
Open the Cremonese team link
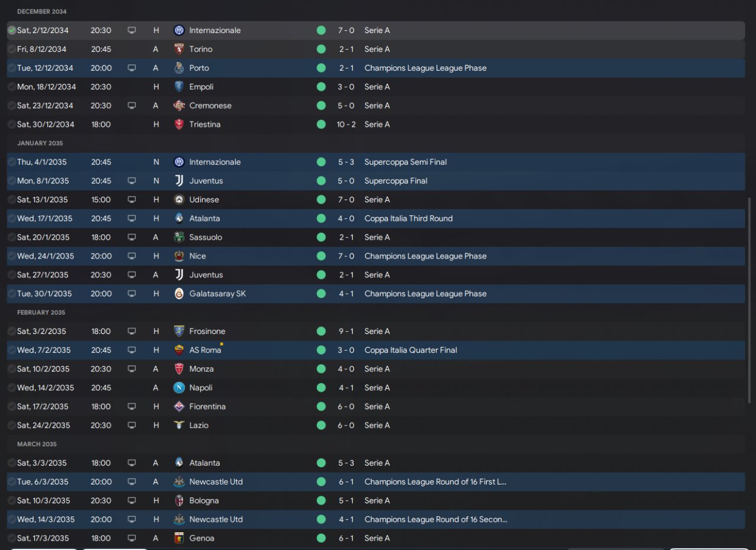coord(210,106)
